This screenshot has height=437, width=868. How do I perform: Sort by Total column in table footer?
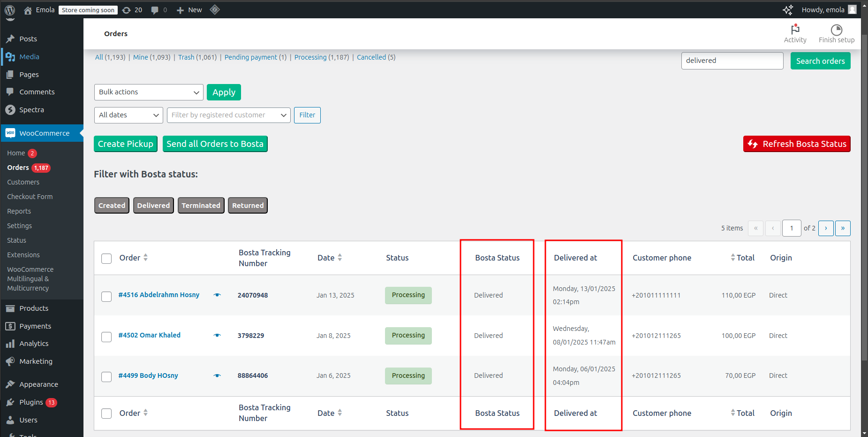[742, 413]
